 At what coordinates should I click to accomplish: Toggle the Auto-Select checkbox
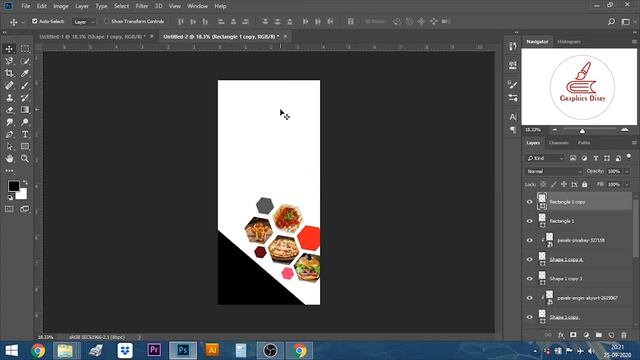pyautogui.click(x=35, y=21)
